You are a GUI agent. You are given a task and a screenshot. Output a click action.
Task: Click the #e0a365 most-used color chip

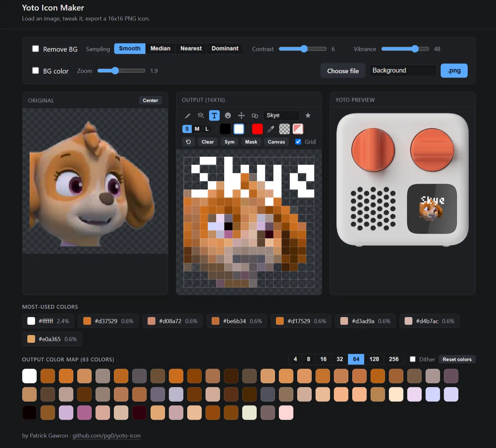[x=52, y=339]
